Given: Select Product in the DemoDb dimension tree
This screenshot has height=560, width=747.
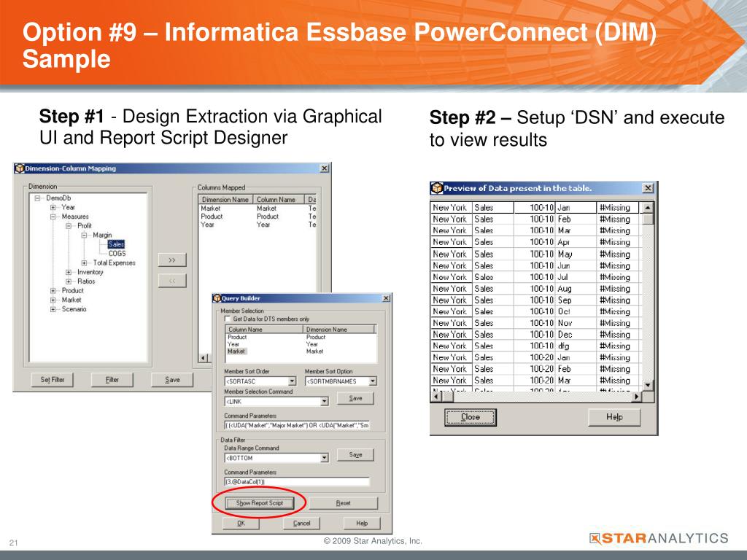Looking at the screenshot, I should point(72,290).
